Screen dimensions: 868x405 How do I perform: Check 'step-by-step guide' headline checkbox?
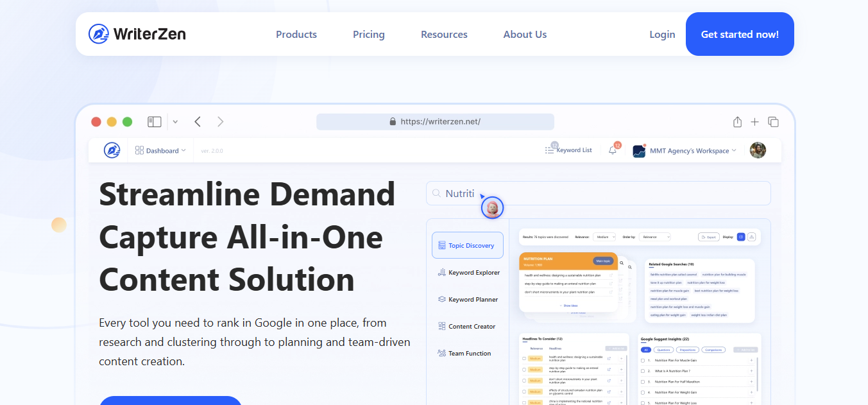[x=524, y=370]
